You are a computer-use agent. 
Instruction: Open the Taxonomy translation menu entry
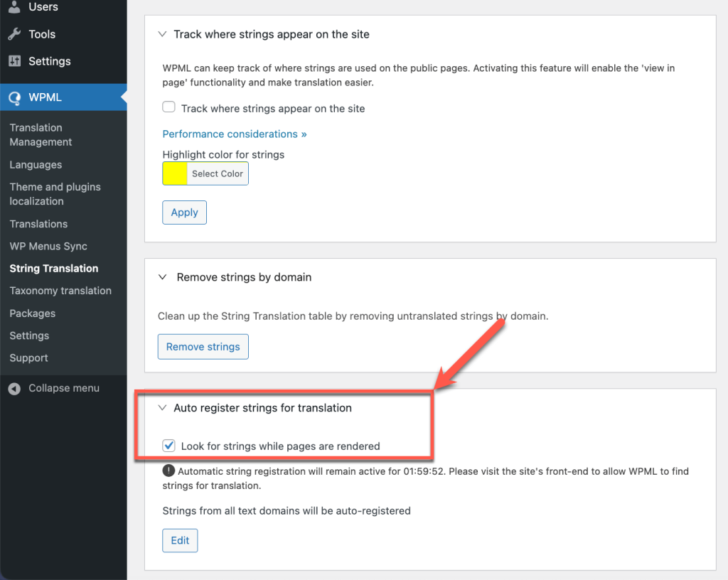(x=60, y=290)
